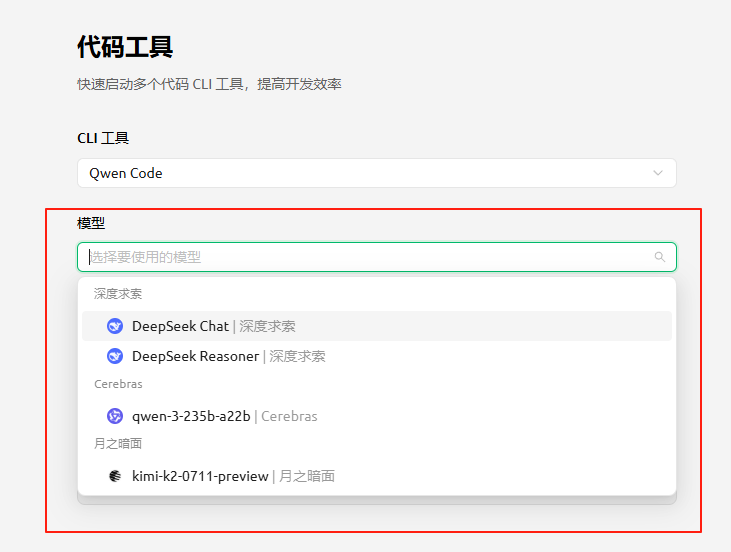Click the kimi-k2 black moon icon
Image resolution: width=731 pixels, height=552 pixels.
point(115,476)
